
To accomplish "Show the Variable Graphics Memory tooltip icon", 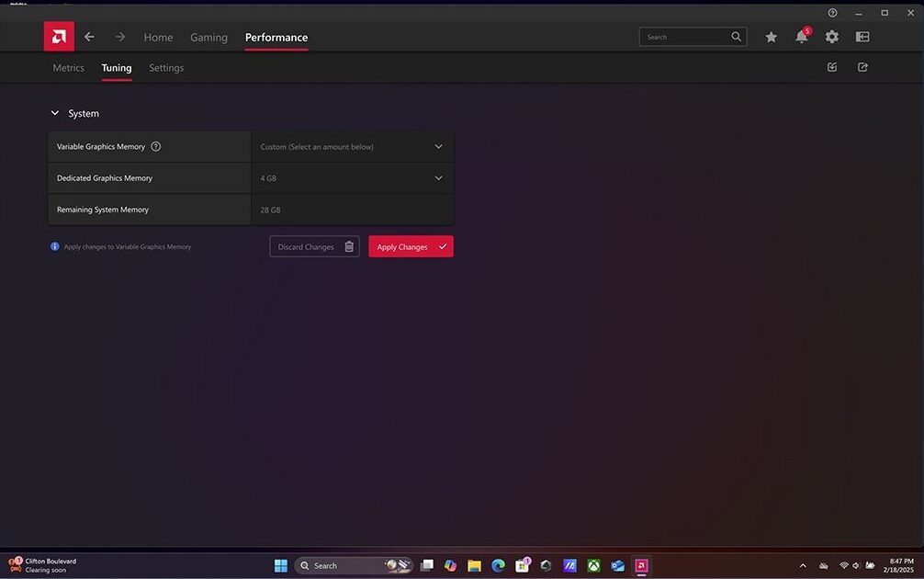I will [156, 146].
